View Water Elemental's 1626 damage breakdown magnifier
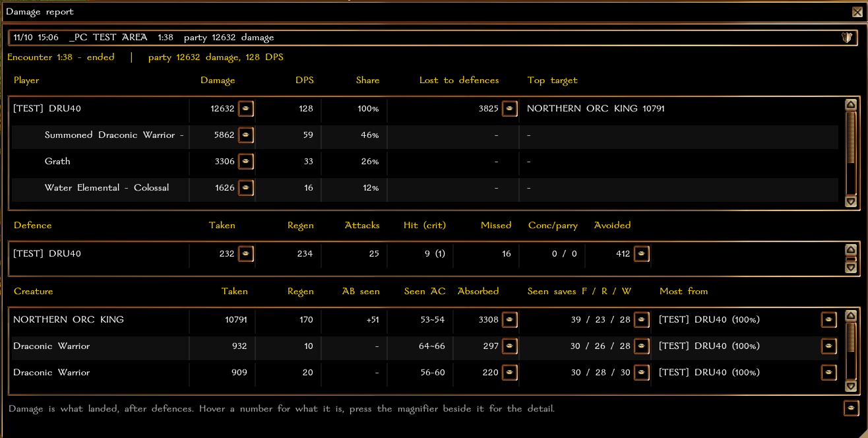The height and width of the screenshot is (438, 868). coord(246,187)
